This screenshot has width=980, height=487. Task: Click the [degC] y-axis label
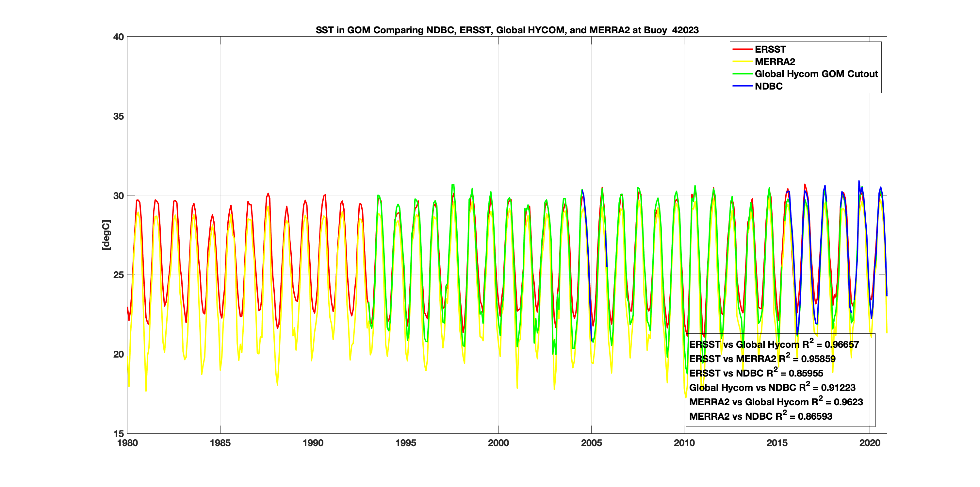[106, 235]
